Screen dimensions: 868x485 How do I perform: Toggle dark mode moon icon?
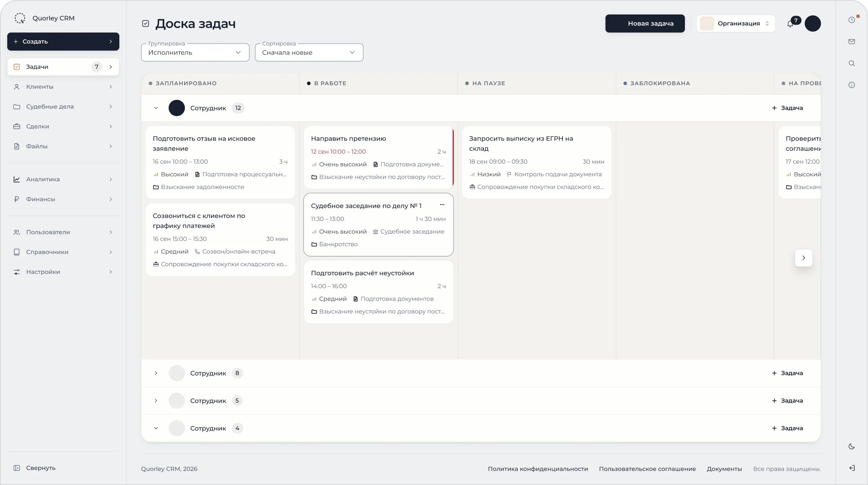[852, 446]
